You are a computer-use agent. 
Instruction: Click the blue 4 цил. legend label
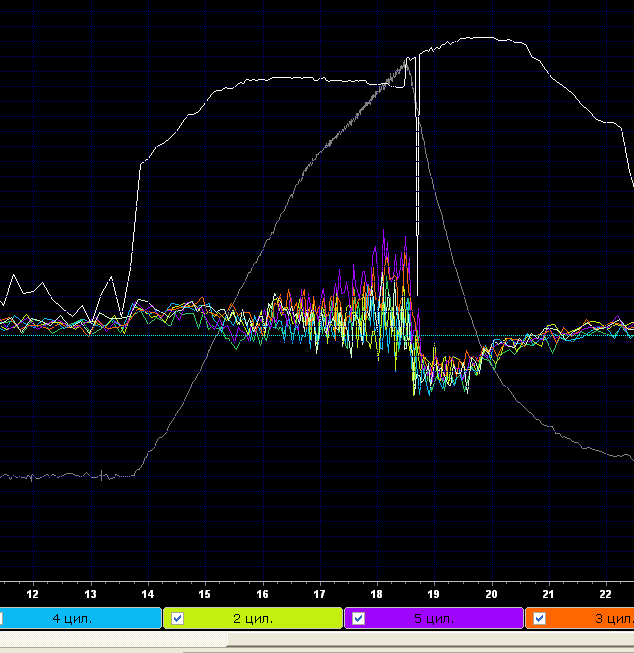(x=72, y=619)
